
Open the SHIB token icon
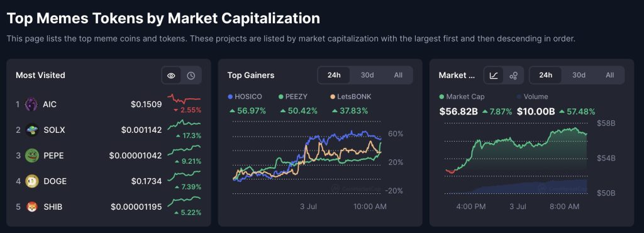[31, 207]
